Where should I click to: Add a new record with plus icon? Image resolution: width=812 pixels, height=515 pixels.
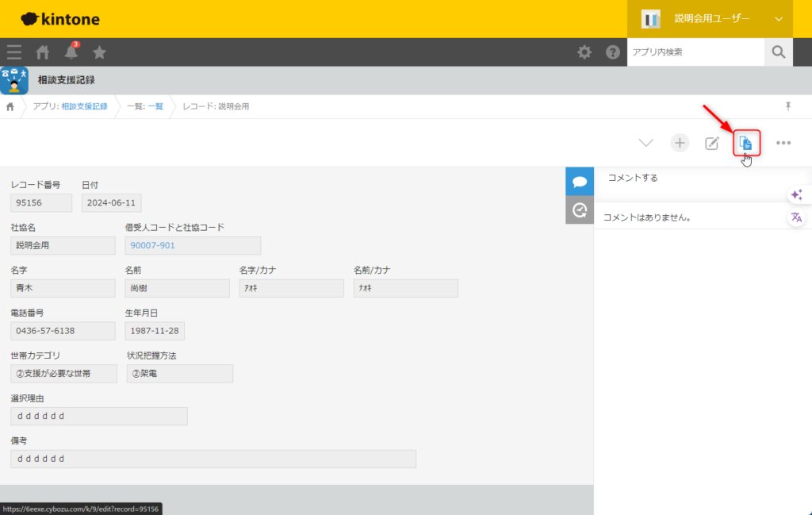(680, 143)
